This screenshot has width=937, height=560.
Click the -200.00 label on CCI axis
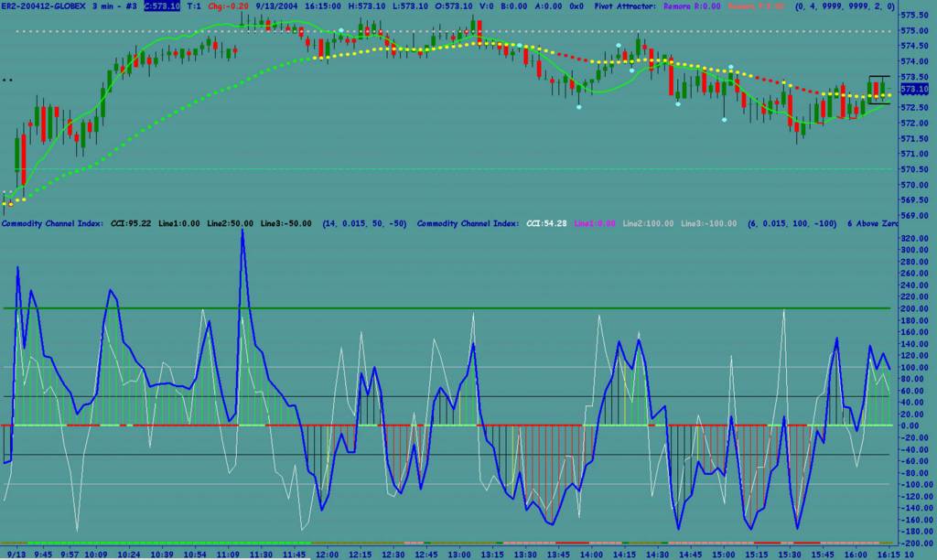click(915, 543)
